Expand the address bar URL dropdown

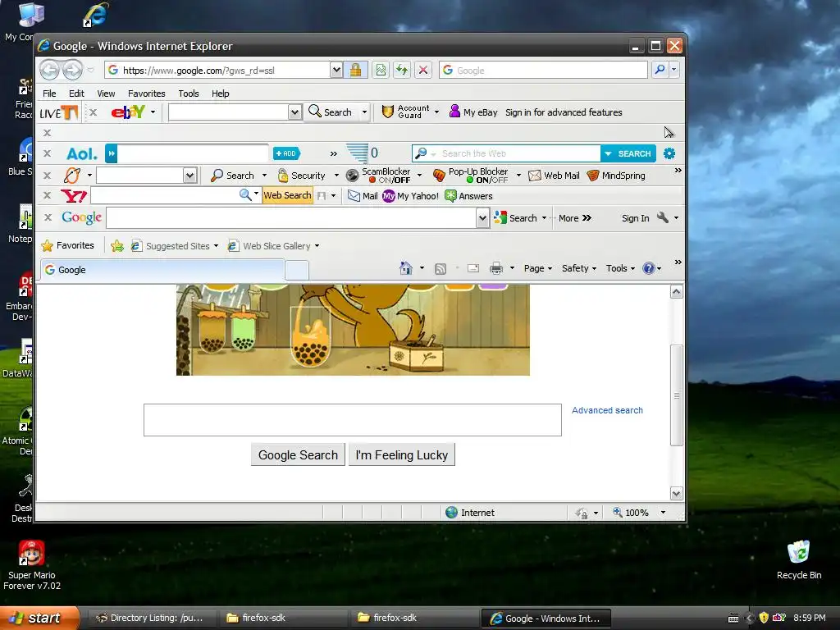point(336,71)
